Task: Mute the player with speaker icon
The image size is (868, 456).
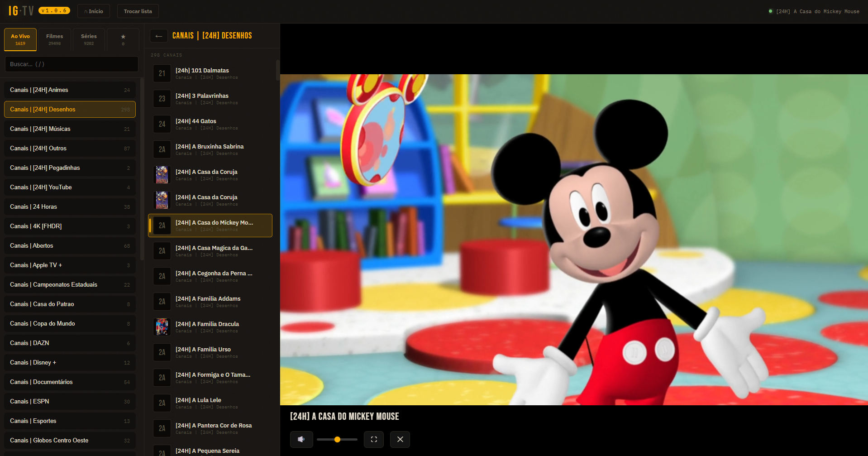Action: [301, 439]
